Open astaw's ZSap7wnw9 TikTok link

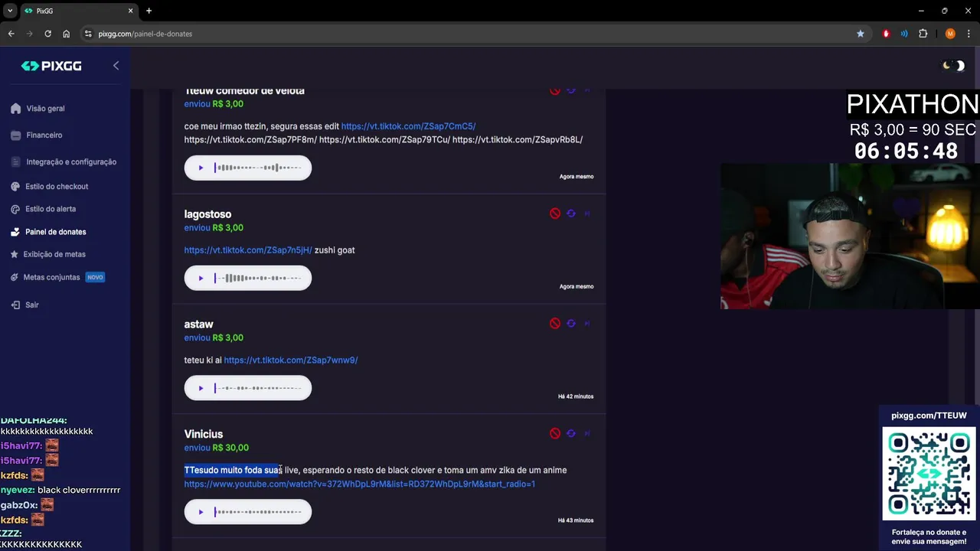pos(291,360)
